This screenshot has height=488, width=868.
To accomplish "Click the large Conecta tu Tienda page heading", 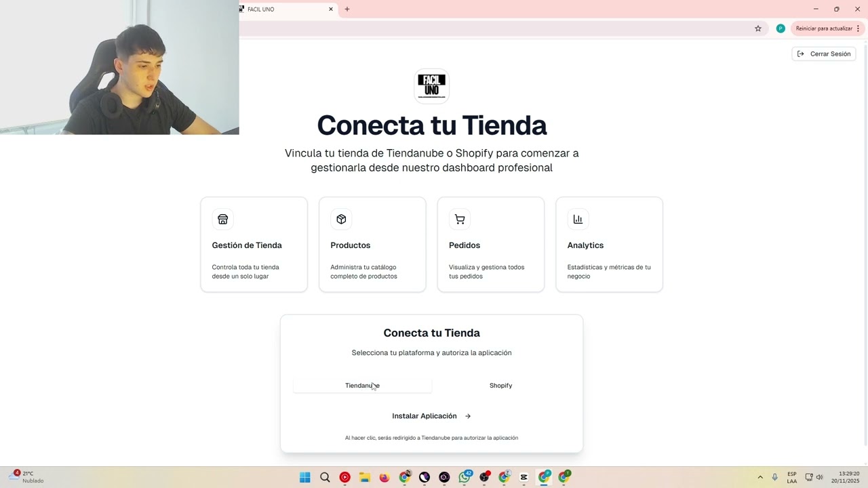I will [x=431, y=125].
